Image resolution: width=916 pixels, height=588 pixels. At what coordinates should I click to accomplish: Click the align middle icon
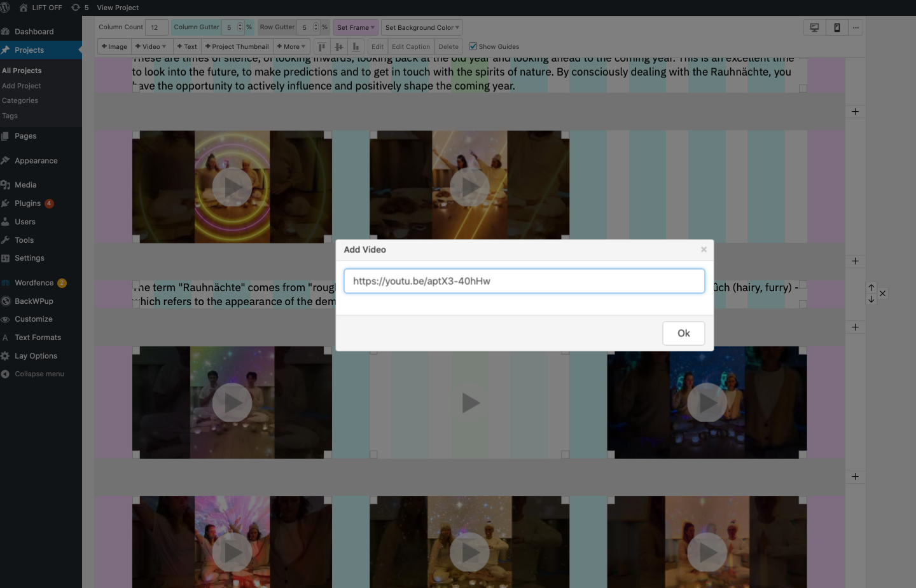[x=339, y=46]
